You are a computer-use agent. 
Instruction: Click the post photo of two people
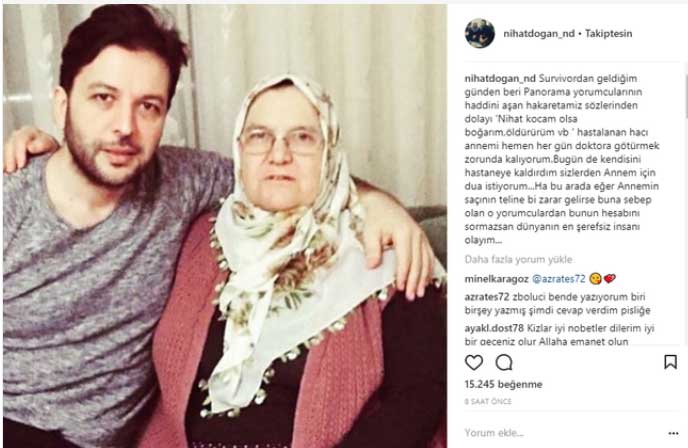click(225, 226)
